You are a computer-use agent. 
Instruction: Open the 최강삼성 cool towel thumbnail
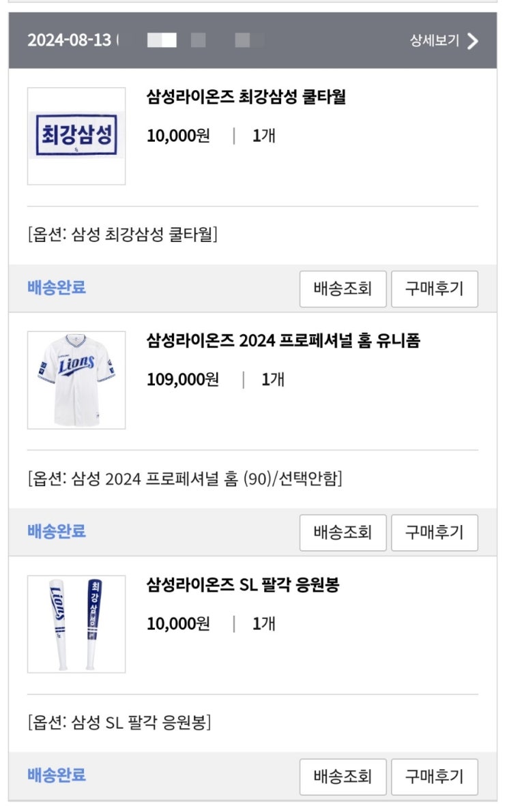click(76, 136)
